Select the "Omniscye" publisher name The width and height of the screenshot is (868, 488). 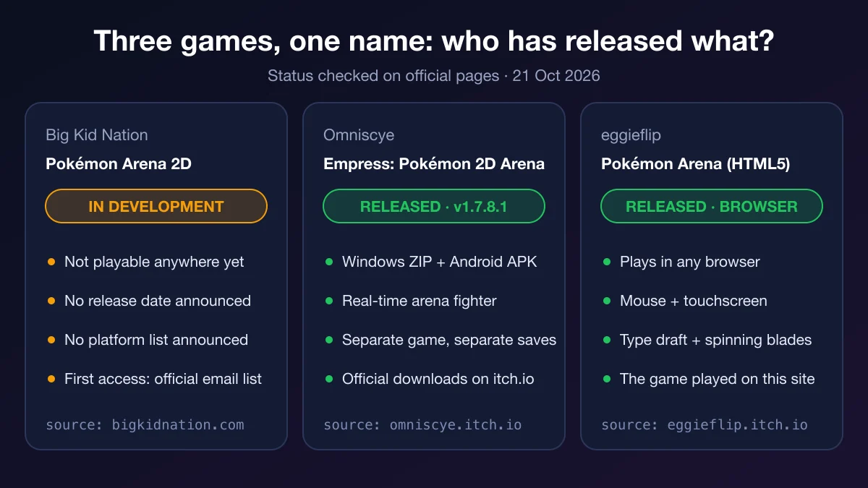click(359, 135)
